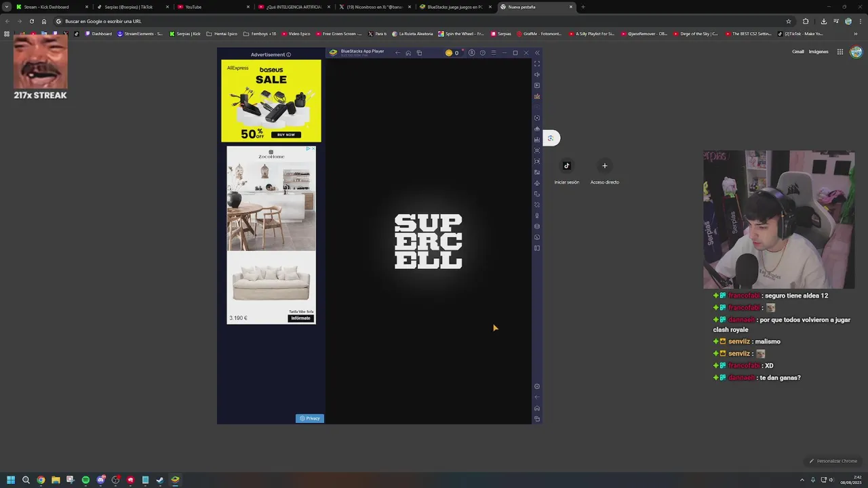Click the Privacy button under ads
The height and width of the screenshot is (488, 868).
tap(310, 418)
